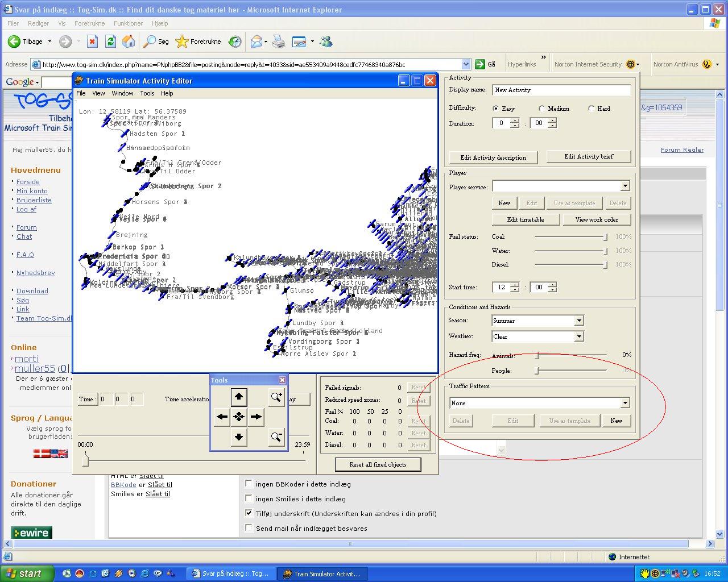The width and height of the screenshot is (728, 582).
Task: Click View work order button
Action: tap(597, 219)
